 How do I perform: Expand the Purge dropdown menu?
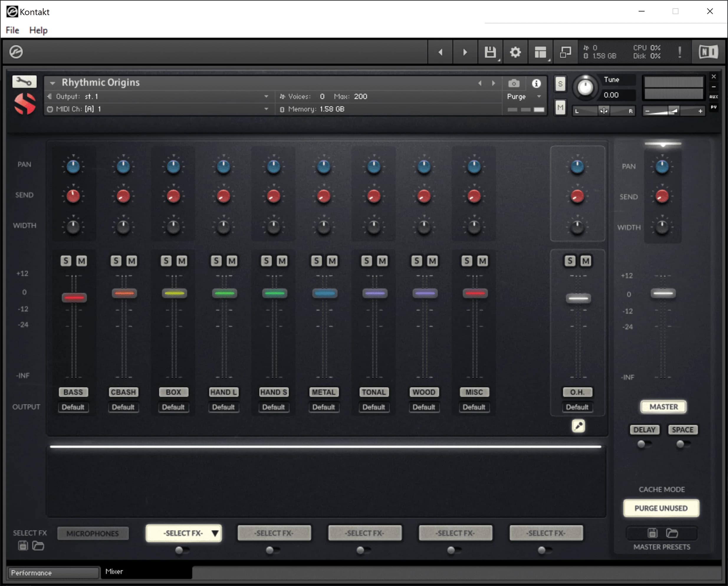click(x=539, y=97)
